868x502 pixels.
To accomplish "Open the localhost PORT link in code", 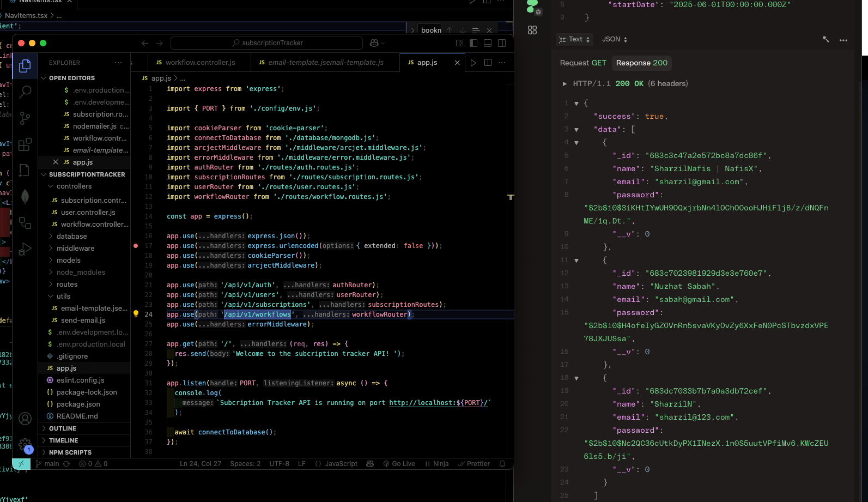I will (438, 403).
